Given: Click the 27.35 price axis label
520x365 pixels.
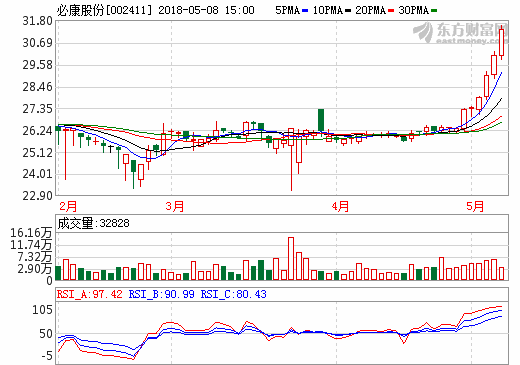Looking at the screenshot, I should coord(37,109).
